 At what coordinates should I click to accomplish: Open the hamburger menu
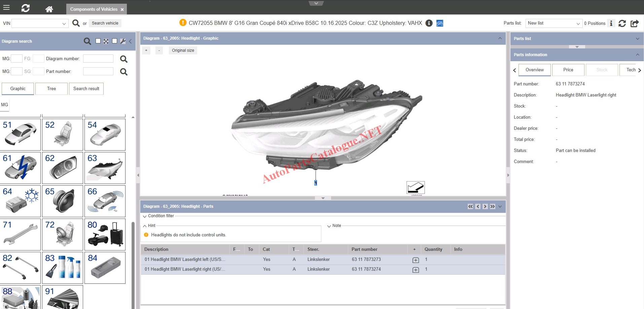pos(6,7)
